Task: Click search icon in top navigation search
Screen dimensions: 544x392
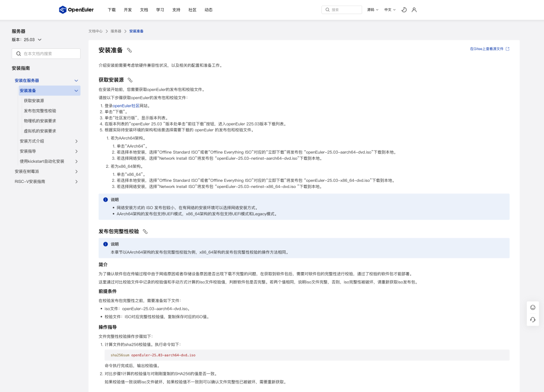Action: [x=327, y=10]
